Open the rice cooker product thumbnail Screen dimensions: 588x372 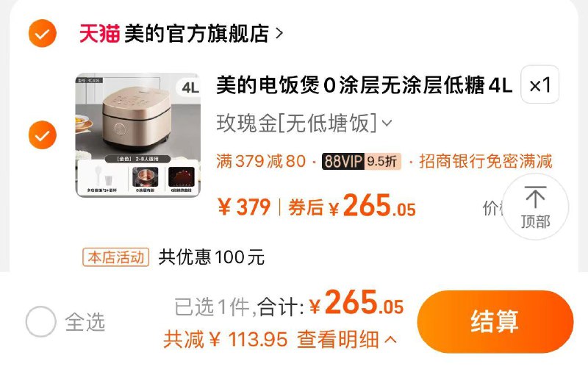pyautogui.click(x=138, y=135)
